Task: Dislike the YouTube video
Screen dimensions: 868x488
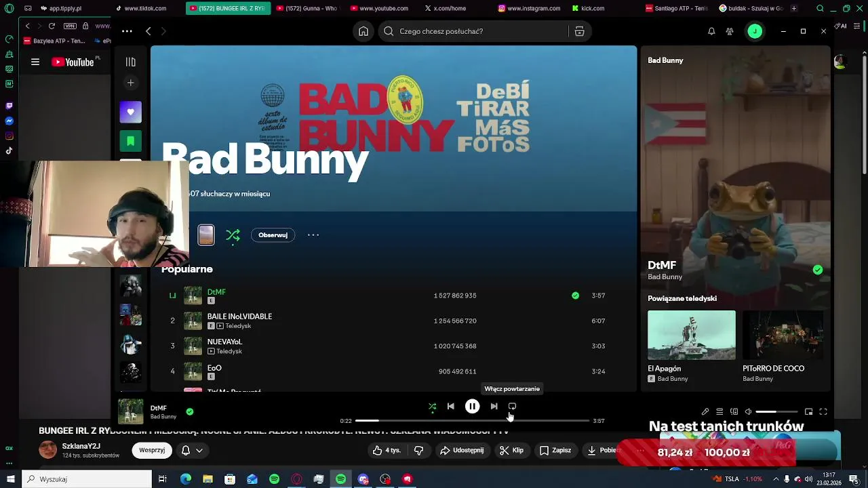Action: pyautogui.click(x=418, y=450)
